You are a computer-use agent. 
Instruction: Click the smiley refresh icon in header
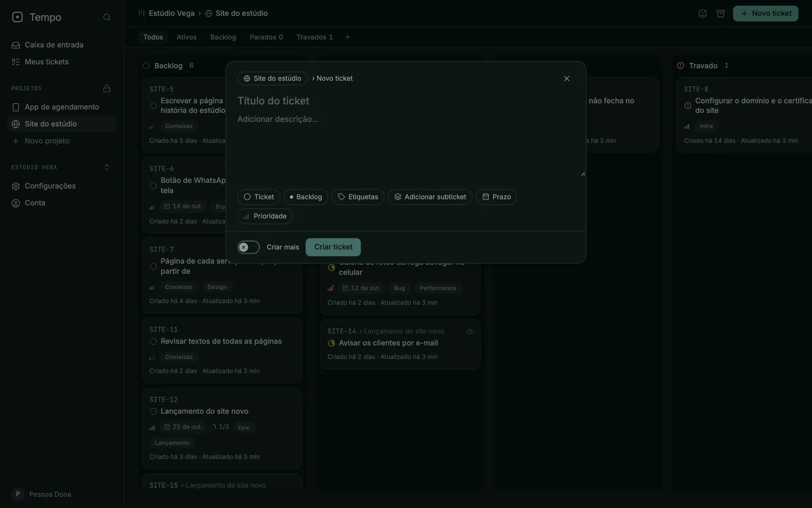702,14
